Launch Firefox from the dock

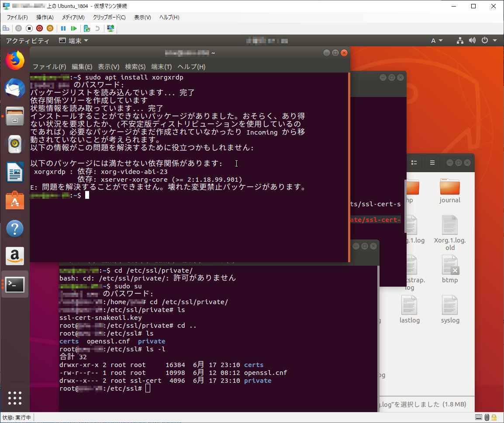coord(15,60)
